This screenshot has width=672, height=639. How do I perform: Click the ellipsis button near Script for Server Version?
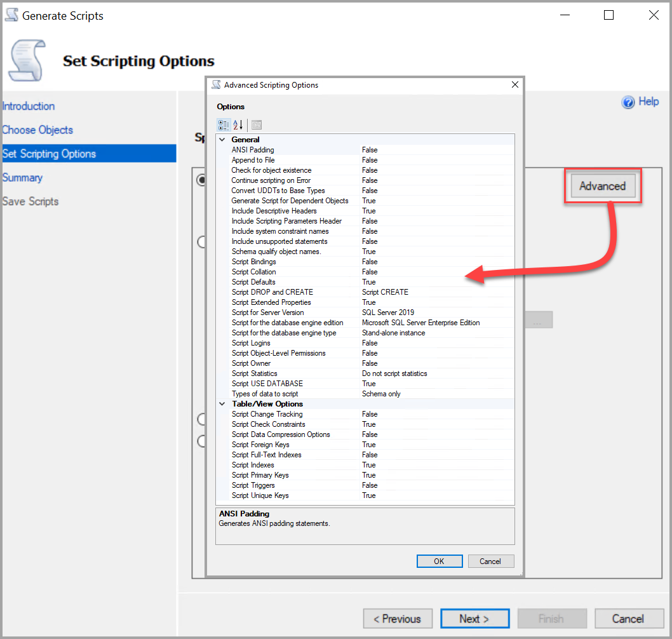tap(539, 319)
